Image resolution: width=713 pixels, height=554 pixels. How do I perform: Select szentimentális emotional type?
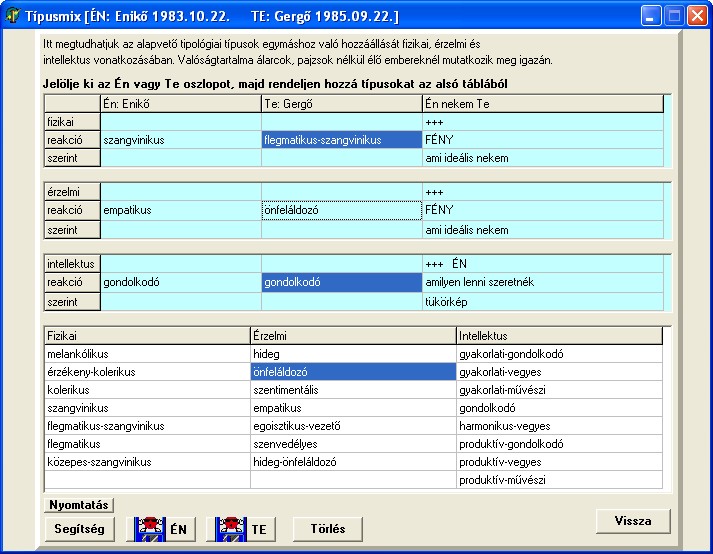point(353,390)
